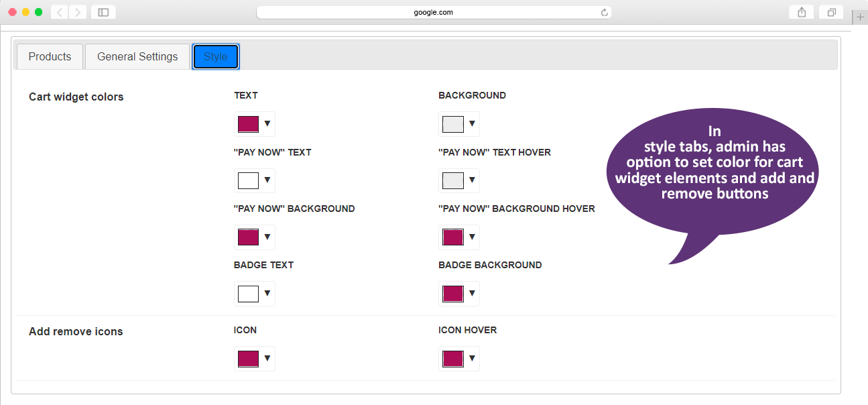Click the BADGE BACKGROUND color swatch

pos(452,294)
